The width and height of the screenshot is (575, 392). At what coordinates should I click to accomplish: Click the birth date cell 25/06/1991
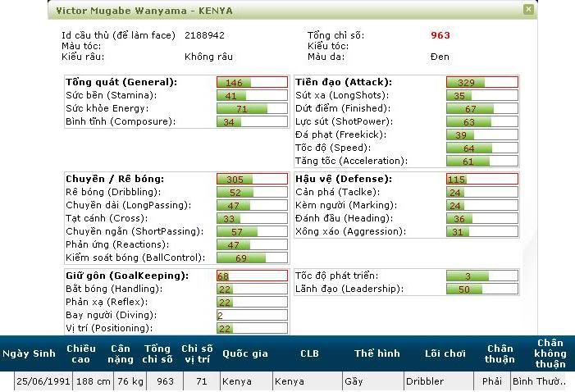(x=43, y=381)
